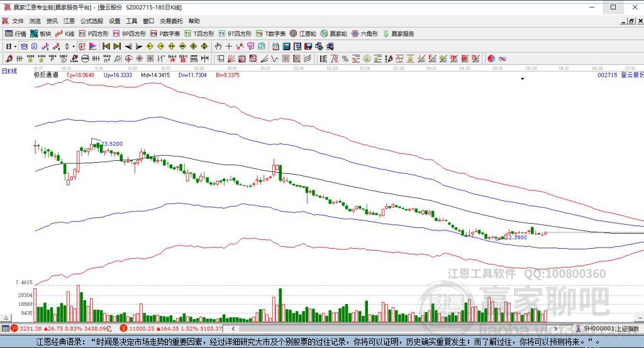644x348 pixels.
Task: Click the 沪 index indicator icon
Action: pos(14,329)
